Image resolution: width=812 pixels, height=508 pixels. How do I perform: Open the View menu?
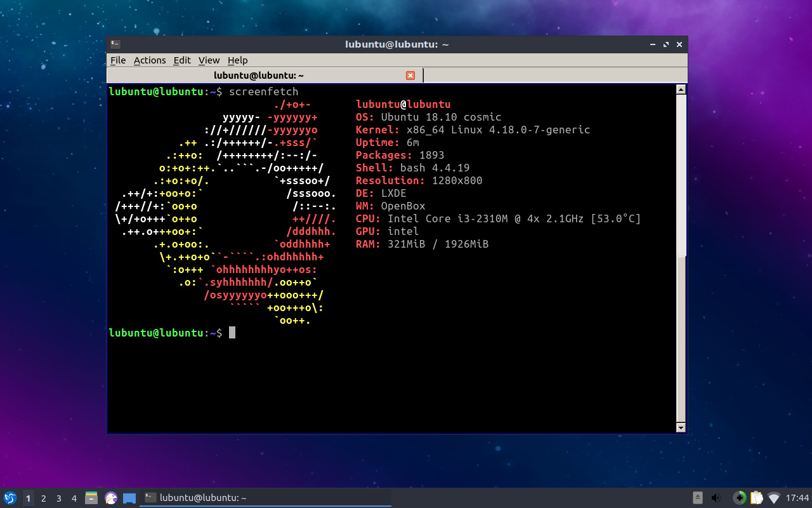[x=209, y=60]
